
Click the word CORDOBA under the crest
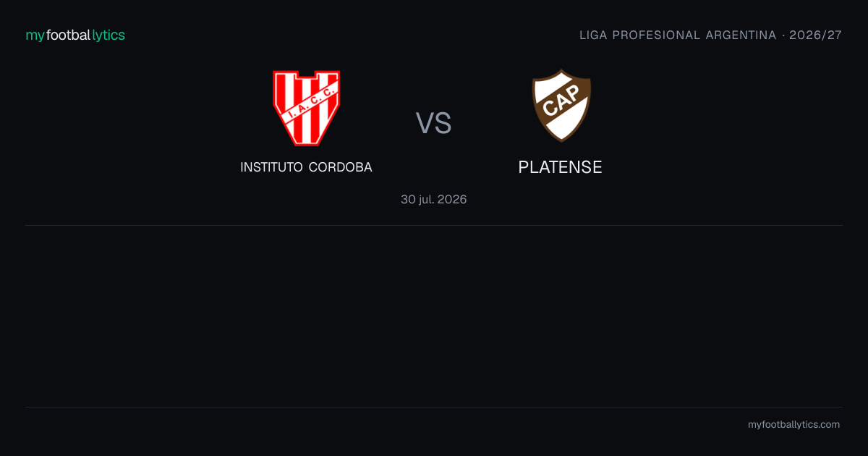(341, 167)
